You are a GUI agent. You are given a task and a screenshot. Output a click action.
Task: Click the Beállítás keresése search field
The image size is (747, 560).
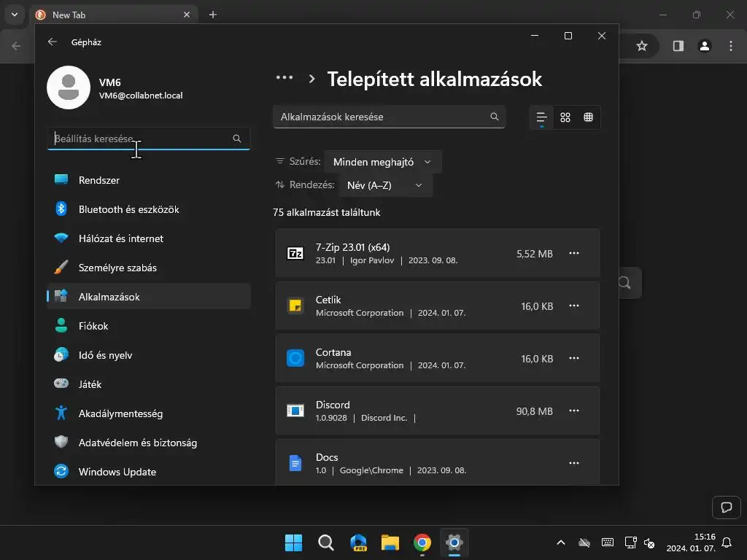[149, 139]
